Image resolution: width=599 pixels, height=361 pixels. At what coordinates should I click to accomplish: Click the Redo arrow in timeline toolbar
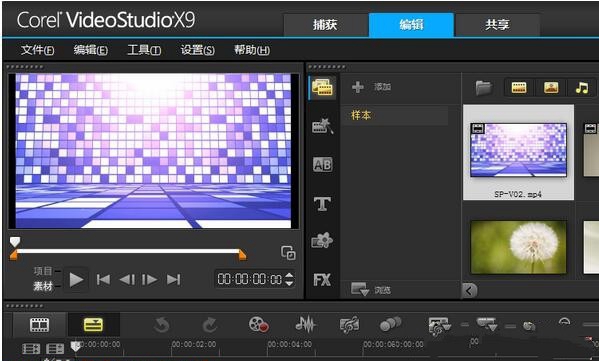(210, 325)
